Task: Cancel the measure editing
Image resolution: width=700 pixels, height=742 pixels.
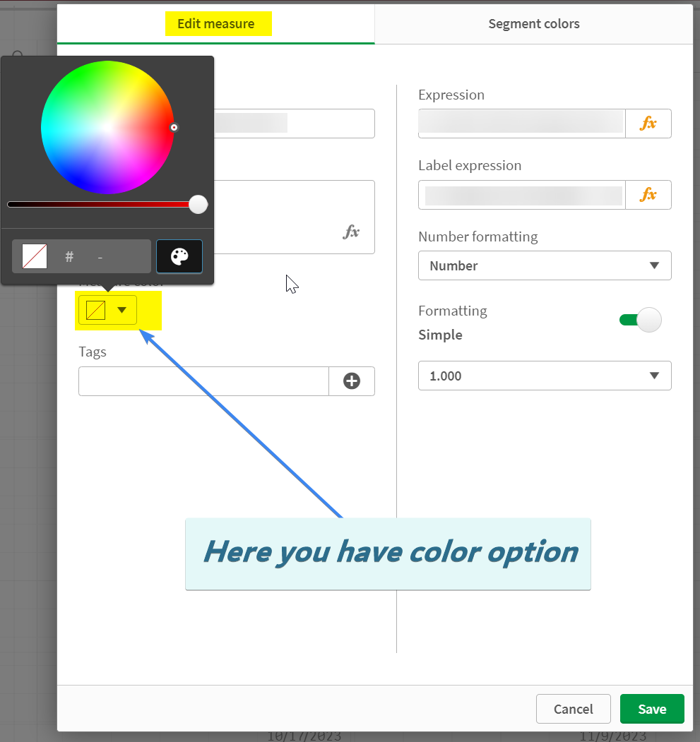Action: [573, 709]
